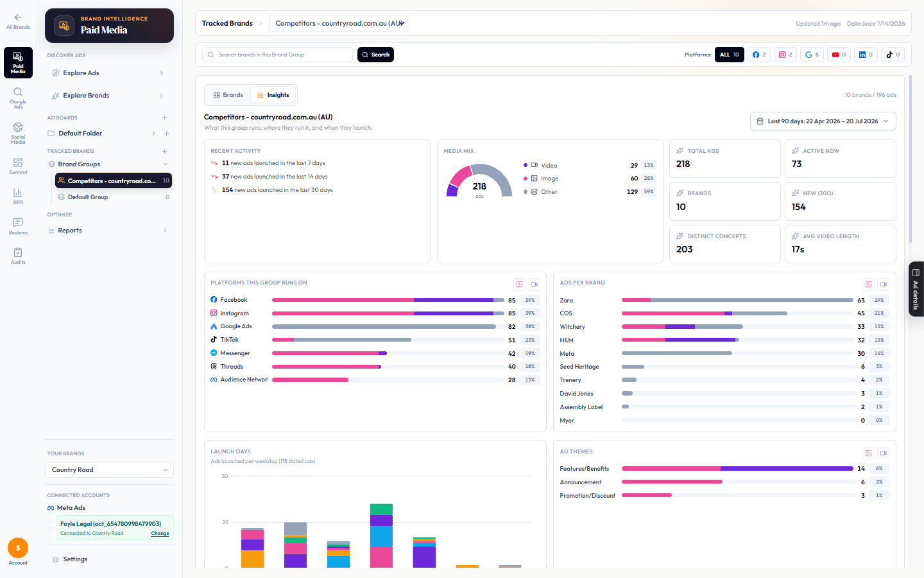Image resolution: width=924 pixels, height=578 pixels.
Task: Filter by Google platform
Action: tap(812, 55)
